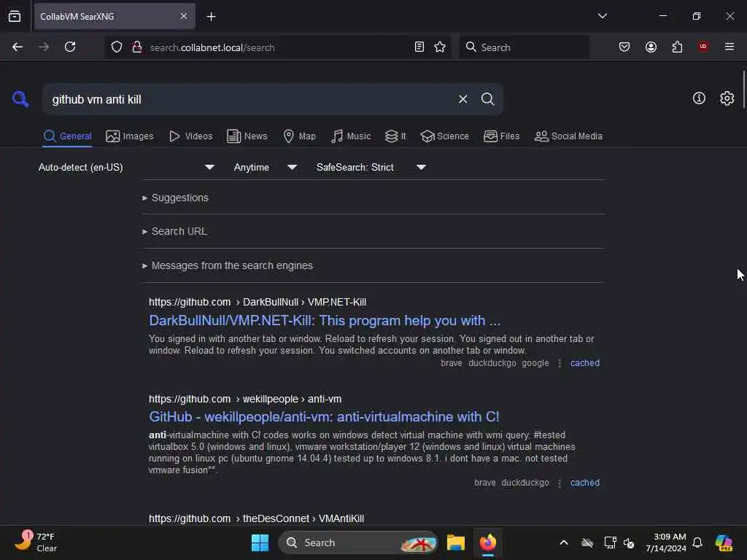The height and width of the screenshot is (560, 747).
Task: Click the SearXNG magnifier logo
Action: tap(20, 99)
